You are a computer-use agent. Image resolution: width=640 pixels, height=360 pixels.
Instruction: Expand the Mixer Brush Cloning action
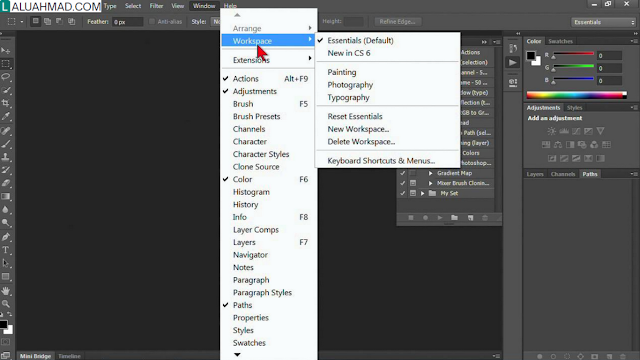pyautogui.click(x=430, y=183)
